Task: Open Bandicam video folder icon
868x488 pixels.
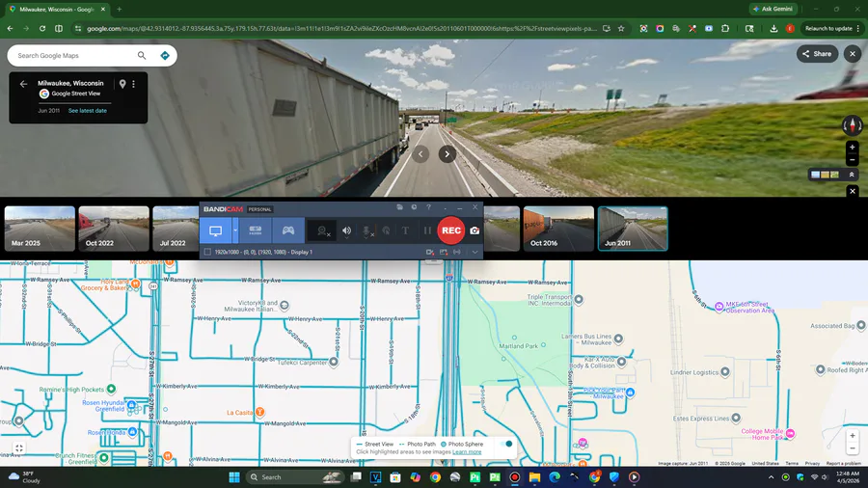Action: (429, 252)
